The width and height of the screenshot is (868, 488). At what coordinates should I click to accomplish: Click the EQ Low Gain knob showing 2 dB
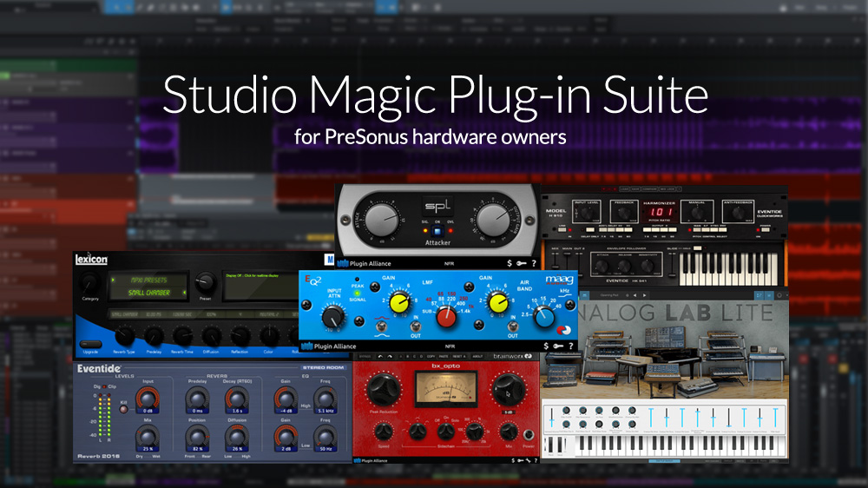point(286,439)
